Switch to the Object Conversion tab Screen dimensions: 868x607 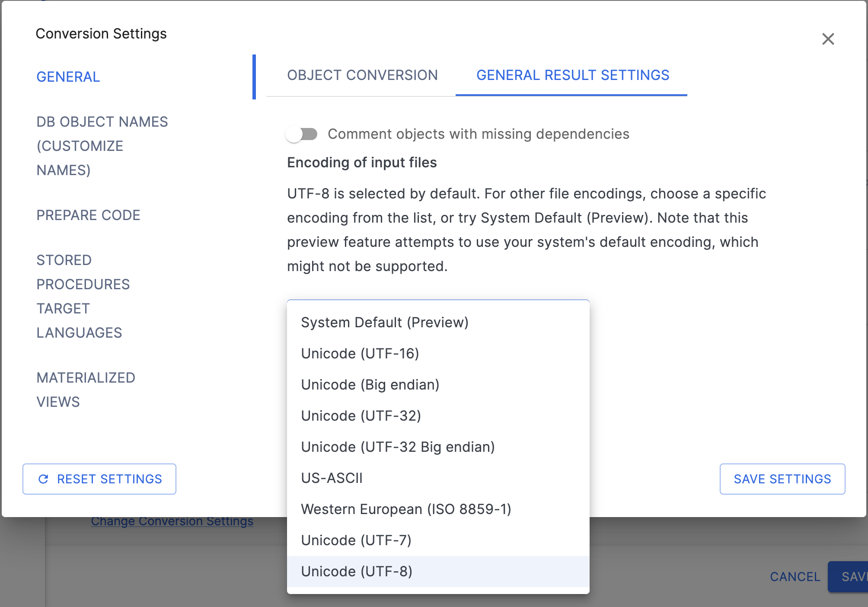click(x=362, y=75)
